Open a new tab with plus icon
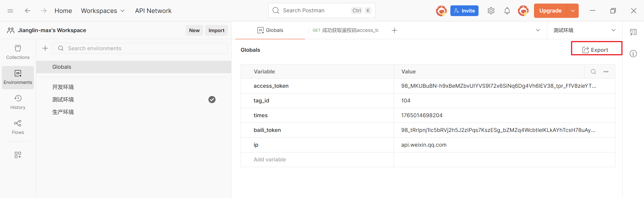This screenshot has height=198, width=644. [394, 30]
